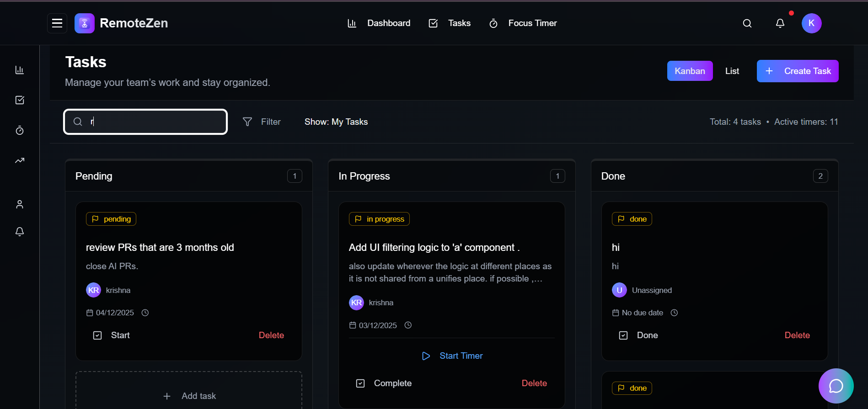The width and height of the screenshot is (868, 409).
Task: Click the 'Unassigned' label
Action: (652, 290)
